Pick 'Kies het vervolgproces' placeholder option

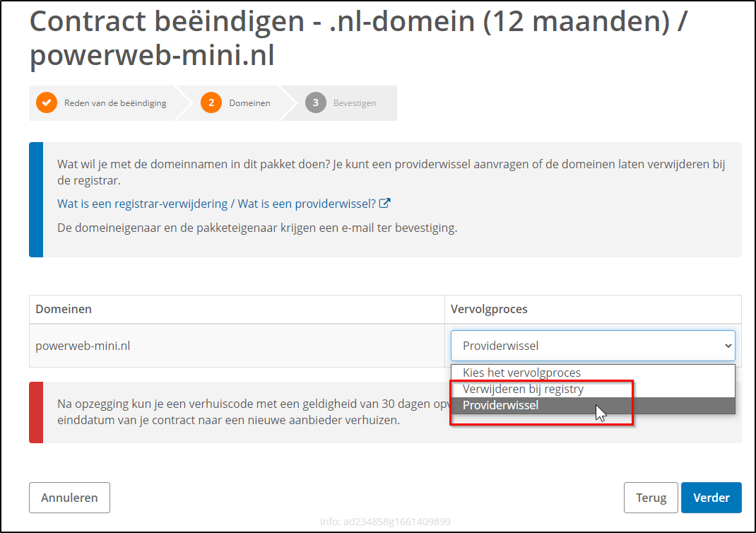(x=521, y=373)
